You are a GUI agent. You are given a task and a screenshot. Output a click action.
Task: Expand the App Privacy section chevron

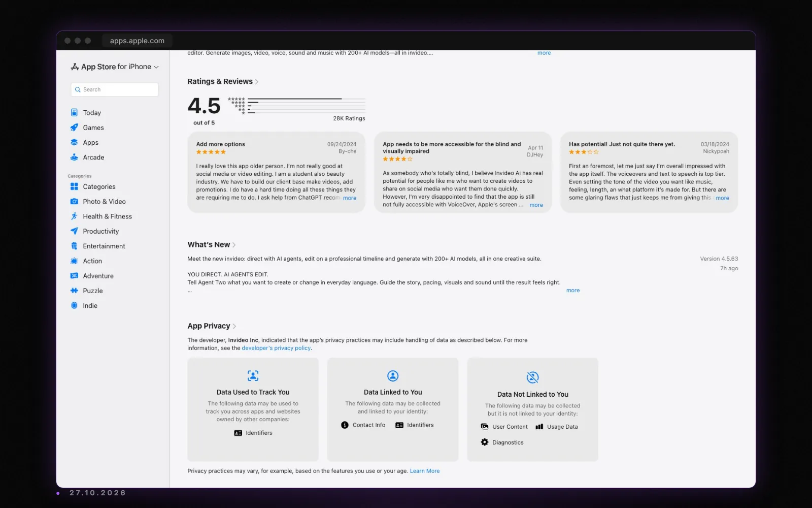234,326
